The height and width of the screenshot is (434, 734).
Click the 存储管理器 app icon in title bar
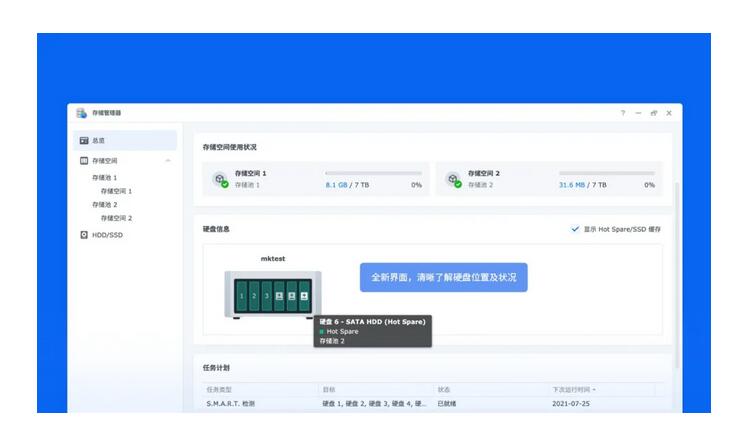coord(81,113)
